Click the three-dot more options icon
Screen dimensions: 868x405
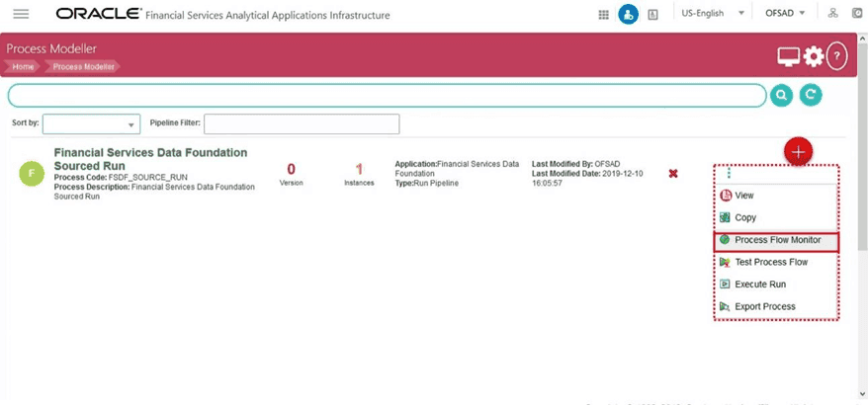(729, 174)
